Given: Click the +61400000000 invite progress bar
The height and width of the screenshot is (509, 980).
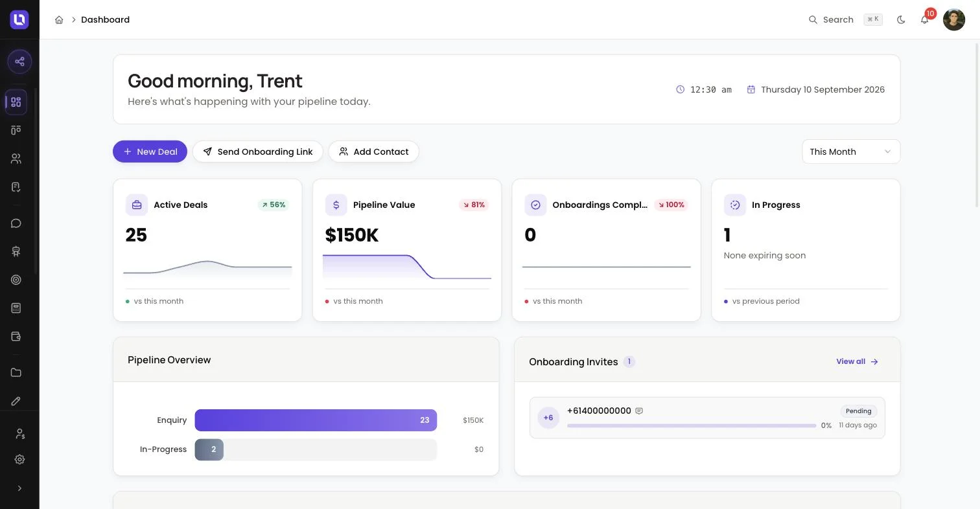Looking at the screenshot, I should pos(692,425).
